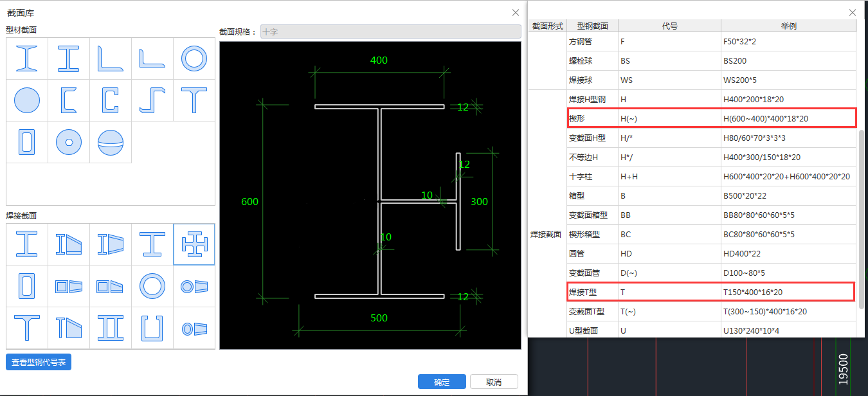Choose the first welded H-section icon in 焊接截面
Image resolution: width=868 pixels, height=396 pixels.
pos(27,244)
